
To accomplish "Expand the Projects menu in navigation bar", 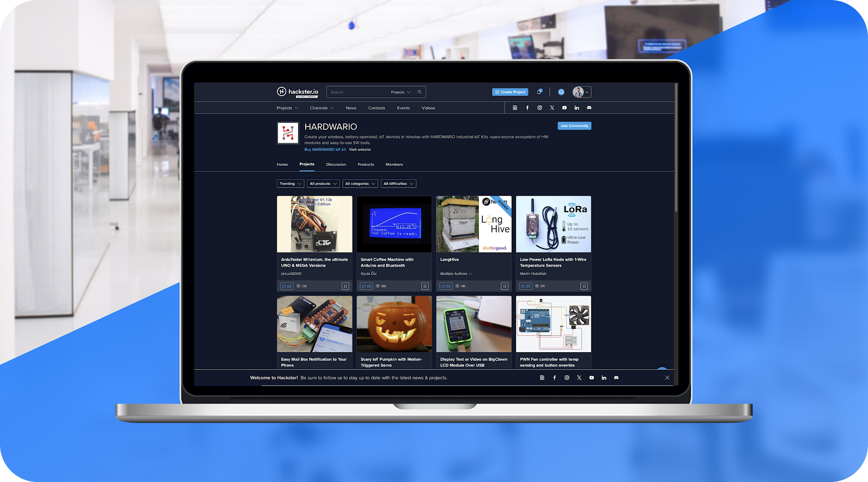I will 287,108.
